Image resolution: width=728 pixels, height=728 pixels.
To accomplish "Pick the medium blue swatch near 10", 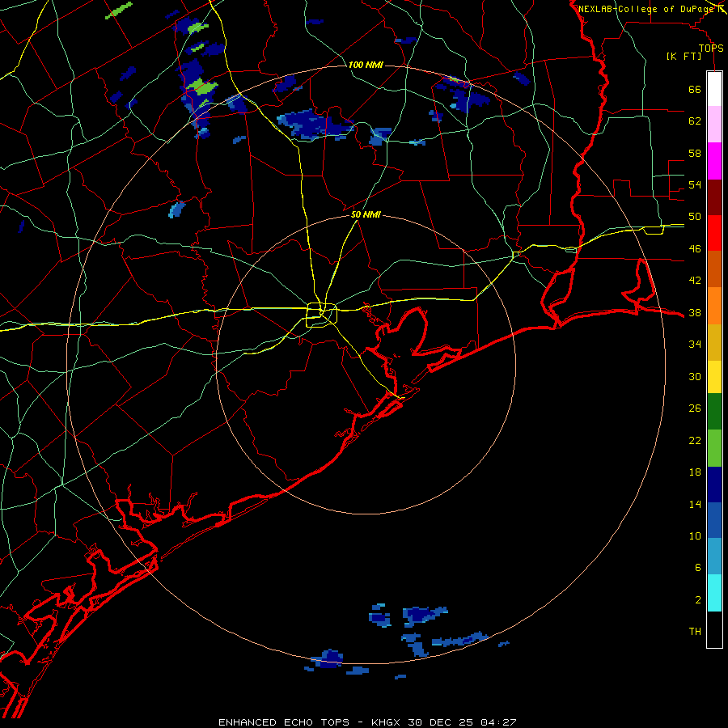I will 714,520.
